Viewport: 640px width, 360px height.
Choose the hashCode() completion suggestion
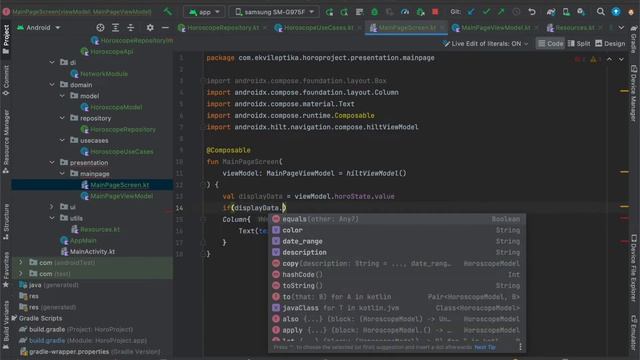coord(397,275)
